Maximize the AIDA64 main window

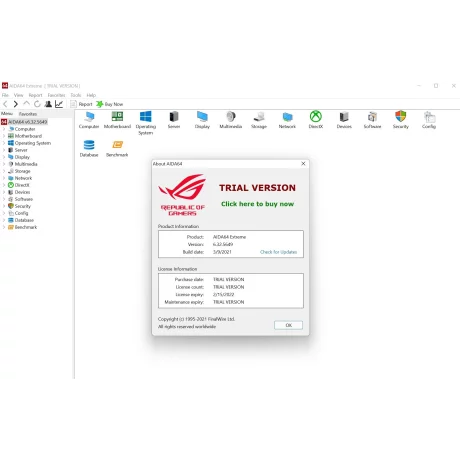click(436, 86)
